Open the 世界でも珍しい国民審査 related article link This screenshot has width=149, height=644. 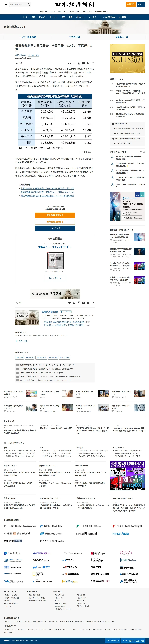click(x=47, y=189)
